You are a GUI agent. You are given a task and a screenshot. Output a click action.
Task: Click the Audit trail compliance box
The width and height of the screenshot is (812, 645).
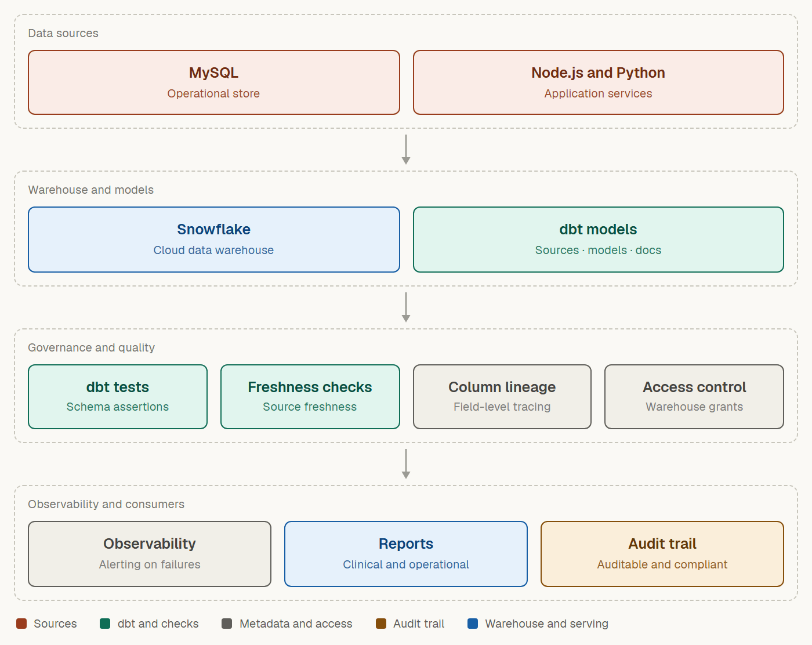662,554
